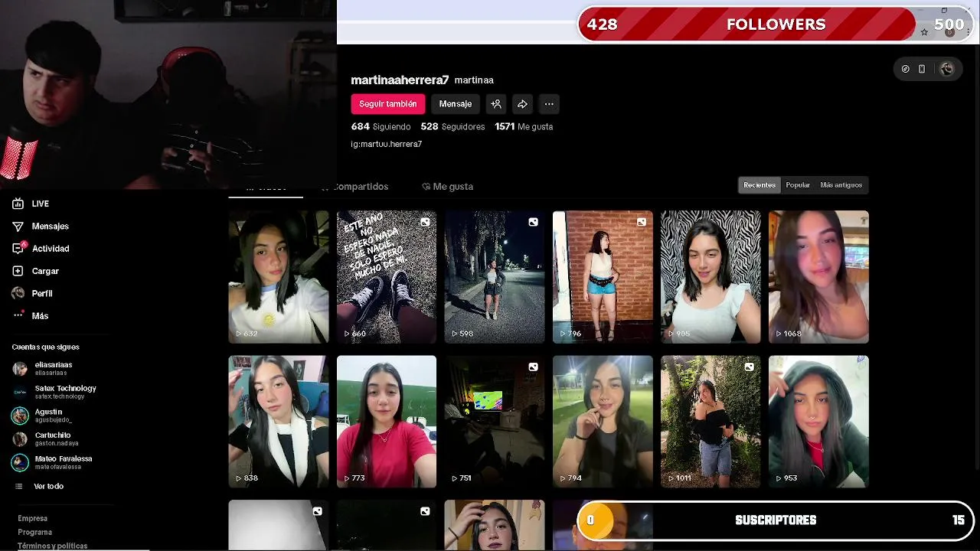Click the add-friend icon beside Mensaje

pos(496,104)
